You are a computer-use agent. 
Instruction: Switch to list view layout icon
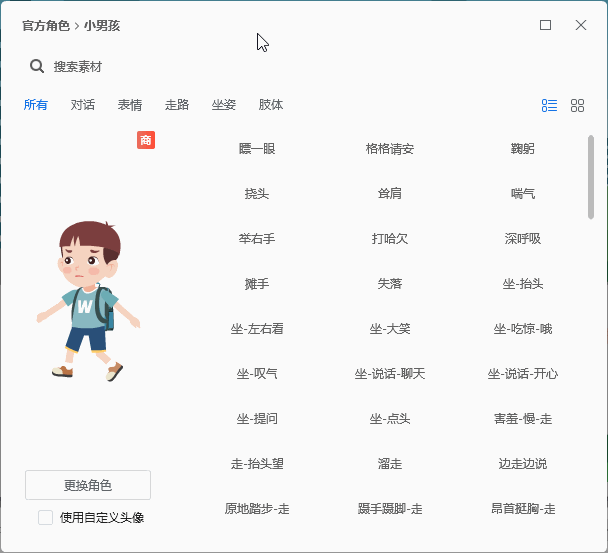(x=549, y=105)
